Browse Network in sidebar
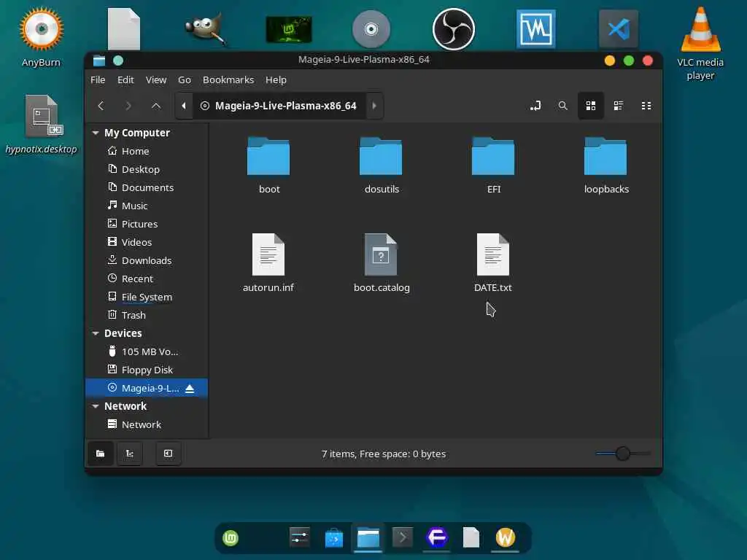 147,424
